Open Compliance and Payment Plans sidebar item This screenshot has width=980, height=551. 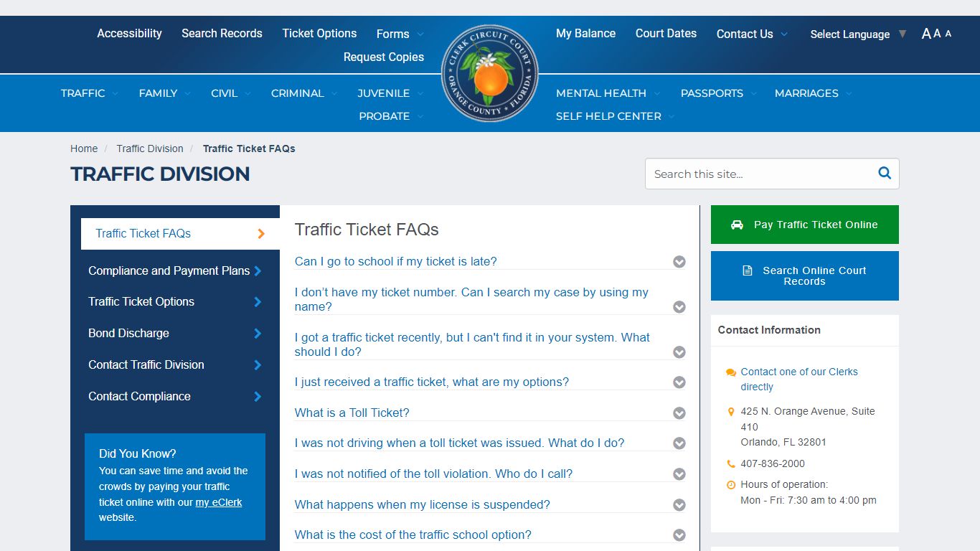(x=169, y=270)
